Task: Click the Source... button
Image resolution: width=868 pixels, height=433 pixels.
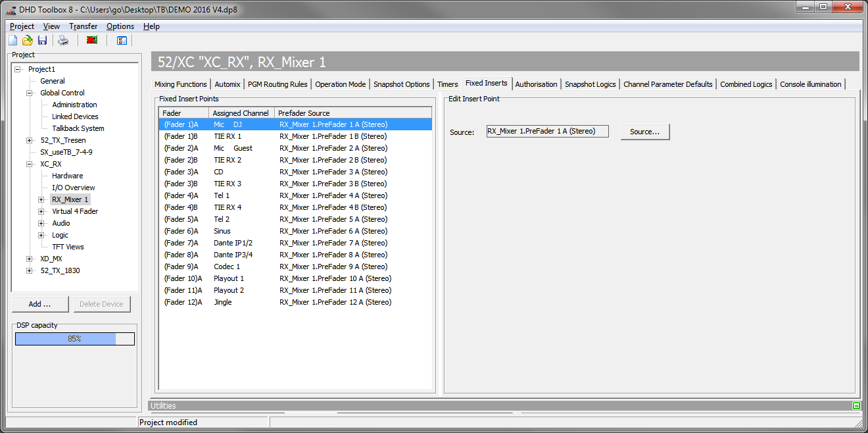Action: tap(644, 131)
